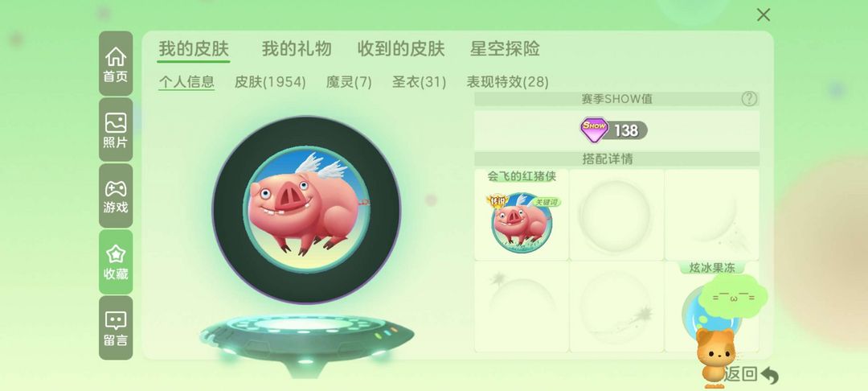Viewport: 868px width, 391px height.
Task: Click the 返回 return arrow
Action: [x=751, y=374]
